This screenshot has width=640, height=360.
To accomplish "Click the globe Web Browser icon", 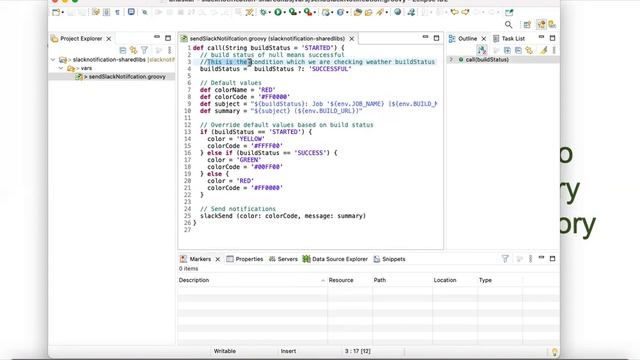I will pyautogui.click(x=398, y=12).
